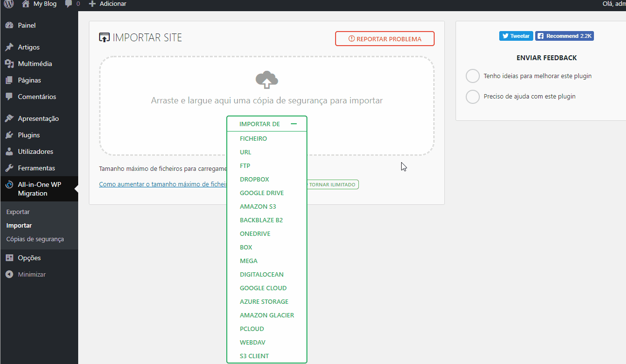
Task: Open the Cópias de segurança submenu link
Action: tap(35, 239)
